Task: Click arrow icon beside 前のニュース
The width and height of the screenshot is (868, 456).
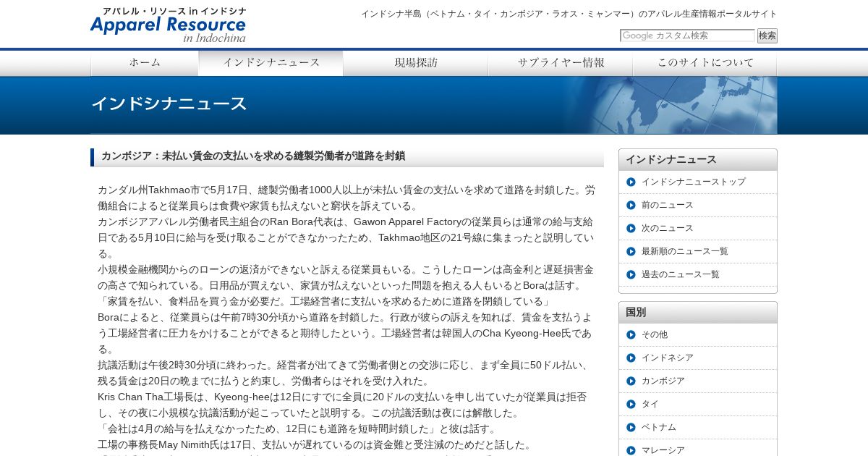Action: click(x=631, y=205)
